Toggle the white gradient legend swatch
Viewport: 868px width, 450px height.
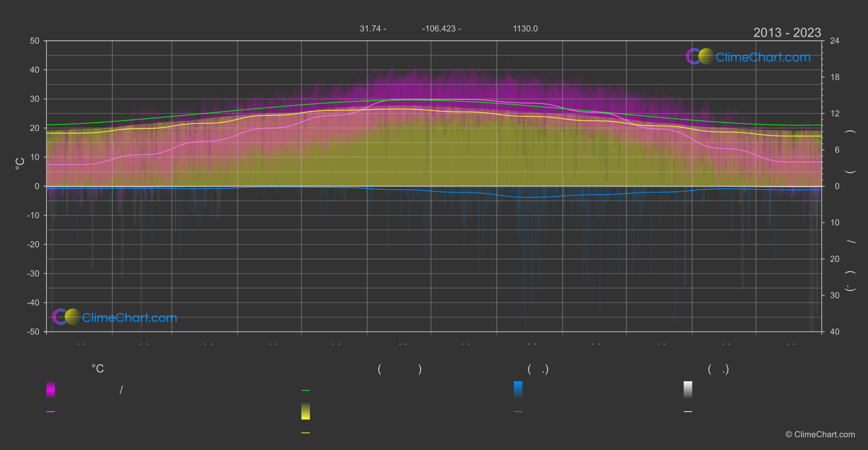tap(688, 389)
